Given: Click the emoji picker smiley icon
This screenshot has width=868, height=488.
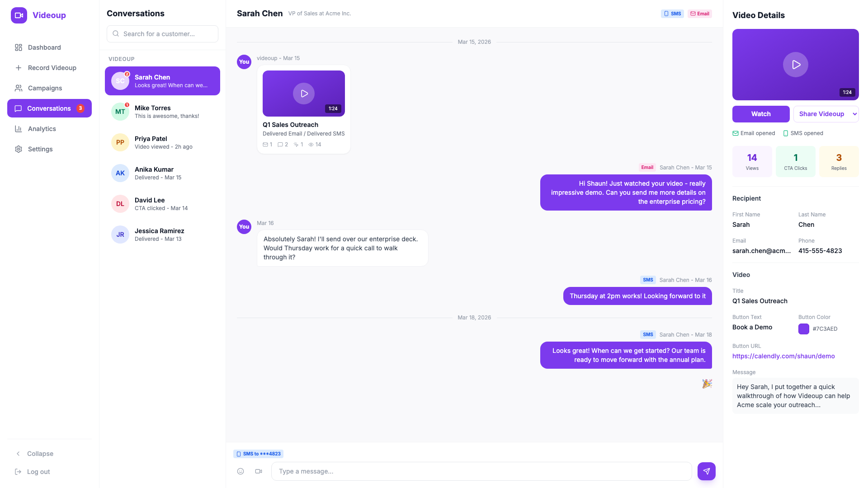Looking at the screenshot, I should pos(241,471).
